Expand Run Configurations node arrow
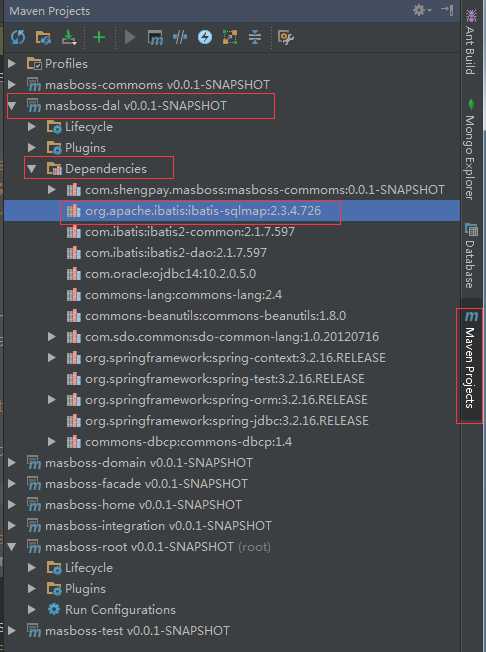486x652 pixels. coord(32,610)
